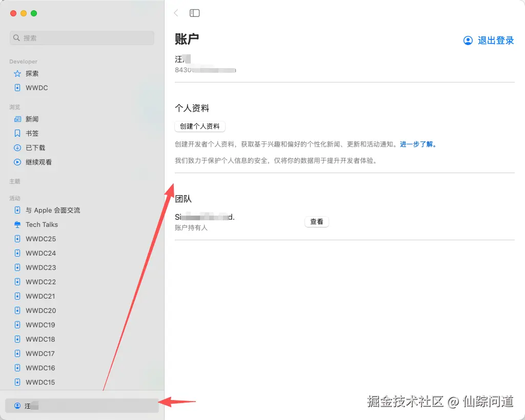Select the 已下载 sidebar label

pyautogui.click(x=35, y=148)
